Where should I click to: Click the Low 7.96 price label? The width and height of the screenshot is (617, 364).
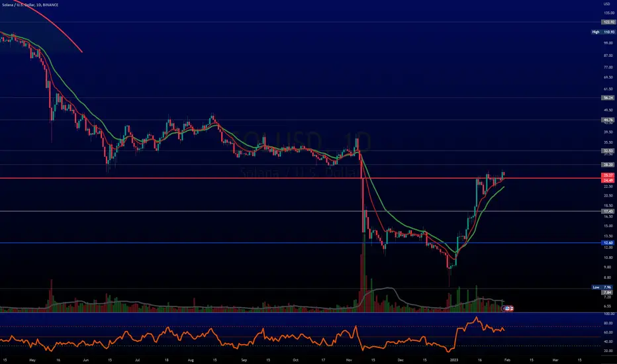click(603, 287)
